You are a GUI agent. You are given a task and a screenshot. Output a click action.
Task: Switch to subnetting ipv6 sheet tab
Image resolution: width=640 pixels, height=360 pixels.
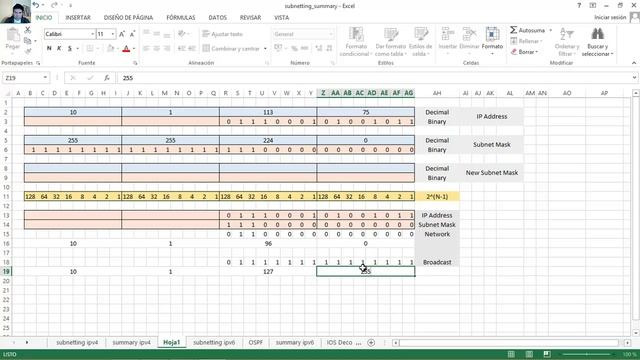[x=214, y=342]
